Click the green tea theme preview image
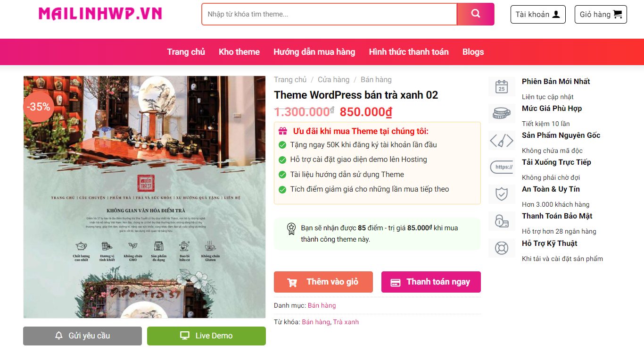 144,197
